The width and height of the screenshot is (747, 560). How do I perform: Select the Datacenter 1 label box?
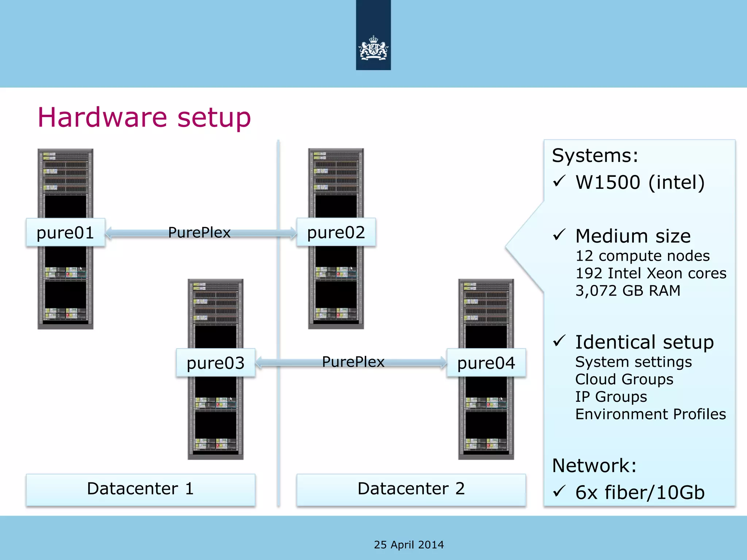[x=140, y=489]
